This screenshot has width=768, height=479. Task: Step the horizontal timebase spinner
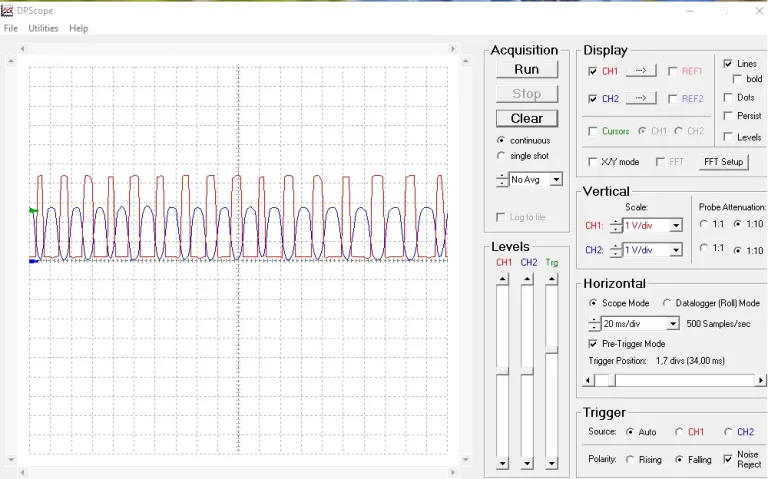coord(594,324)
